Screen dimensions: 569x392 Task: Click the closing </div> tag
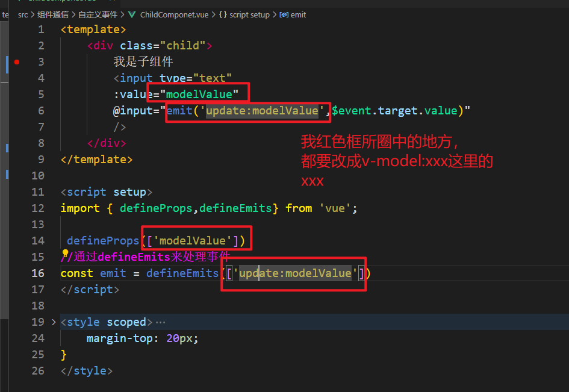click(x=107, y=143)
